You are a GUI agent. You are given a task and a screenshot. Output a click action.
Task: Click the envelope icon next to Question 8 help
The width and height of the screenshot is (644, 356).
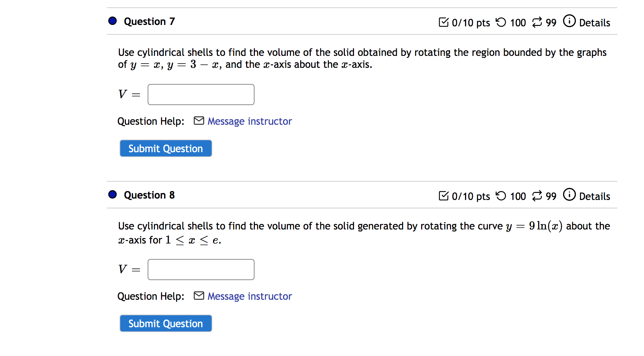coord(199,296)
